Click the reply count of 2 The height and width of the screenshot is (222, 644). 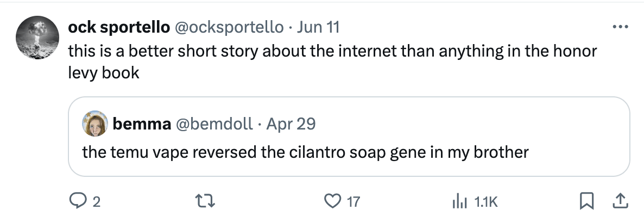pos(96,202)
